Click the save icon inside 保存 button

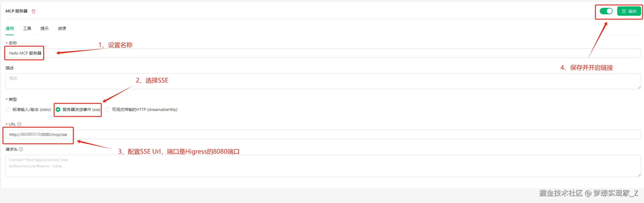tap(624, 11)
